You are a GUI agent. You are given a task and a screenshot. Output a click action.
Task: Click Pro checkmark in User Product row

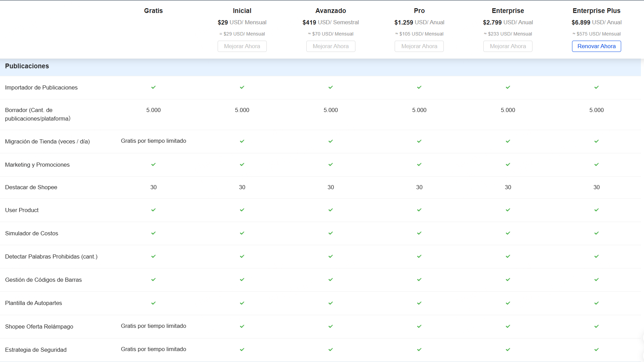point(419,210)
